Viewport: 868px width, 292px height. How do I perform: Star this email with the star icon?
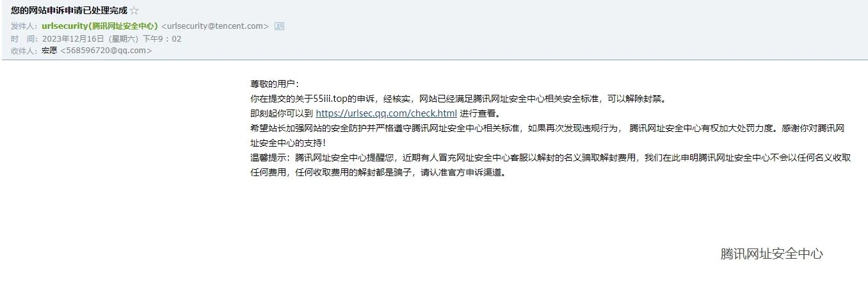tap(134, 11)
